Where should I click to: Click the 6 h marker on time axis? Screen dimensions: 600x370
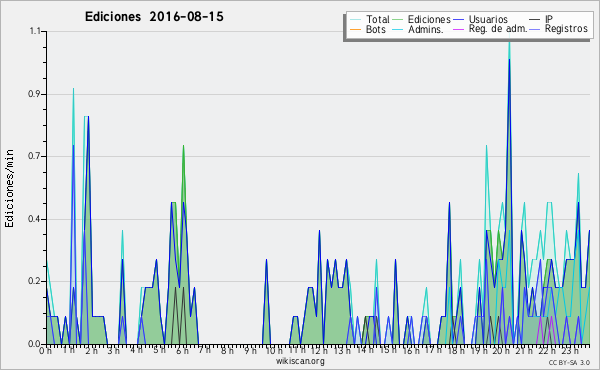pyautogui.click(x=182, y=351)
